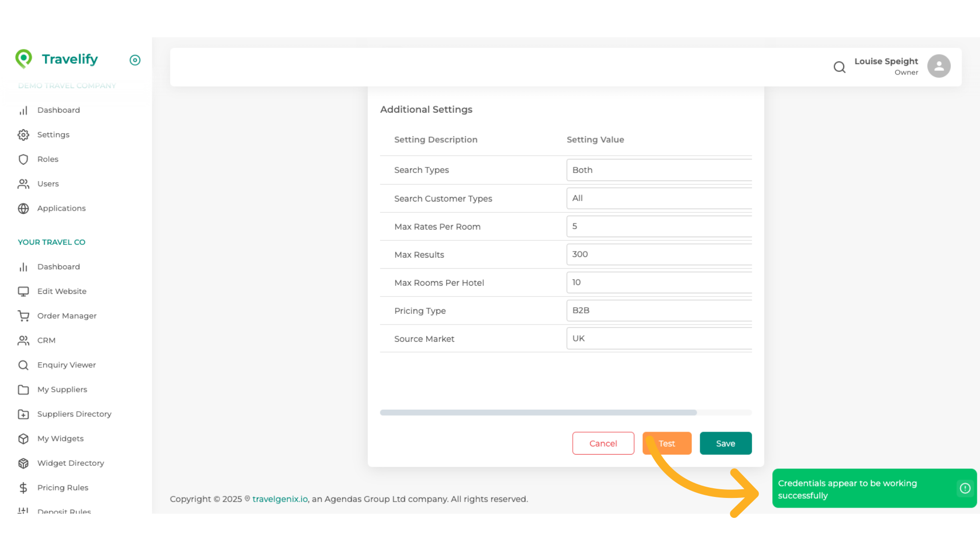
Task: Change Pricing Type from B2B dropdown
Action: [658, 310]
